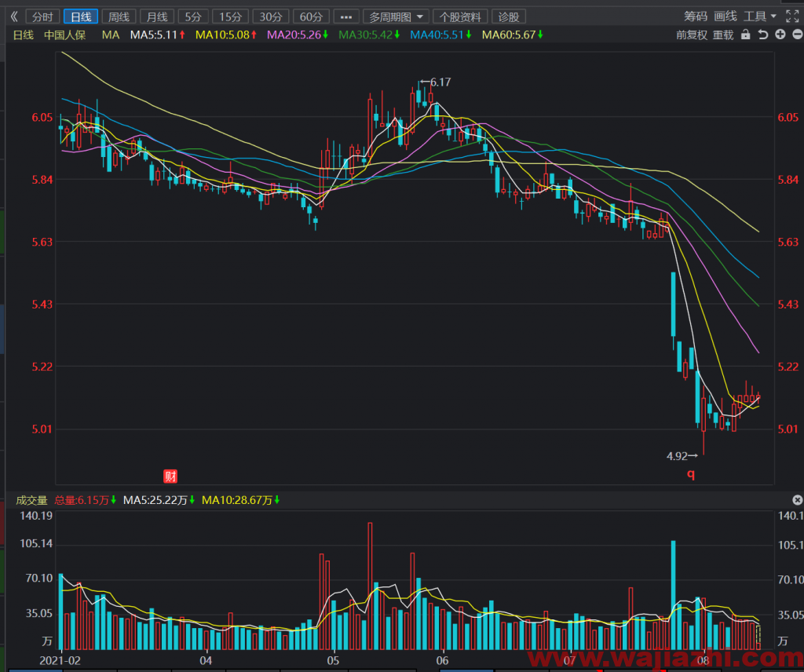Collapse panel with double-chevron back icon
This screenshot has width=804, height=672.
click(x=14, y=17)
